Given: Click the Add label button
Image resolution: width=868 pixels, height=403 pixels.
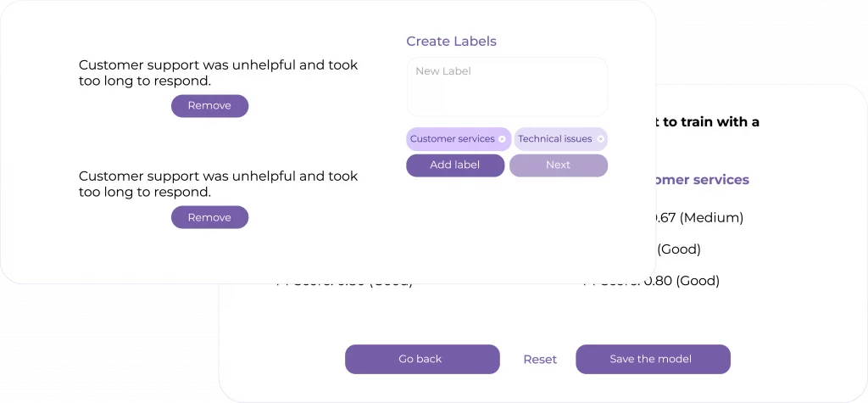Looking at the screenshot, I should [x=455, y=165].
